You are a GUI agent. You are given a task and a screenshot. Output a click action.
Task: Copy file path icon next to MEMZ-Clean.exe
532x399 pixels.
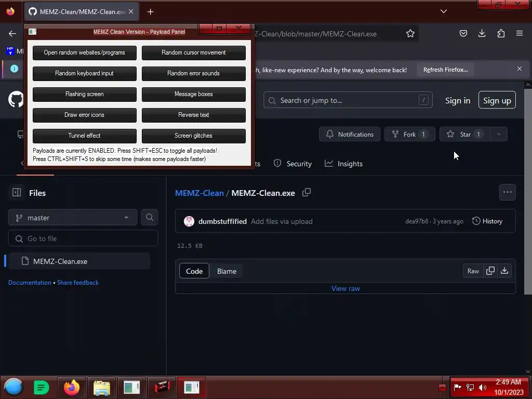[x=307, y=192]
